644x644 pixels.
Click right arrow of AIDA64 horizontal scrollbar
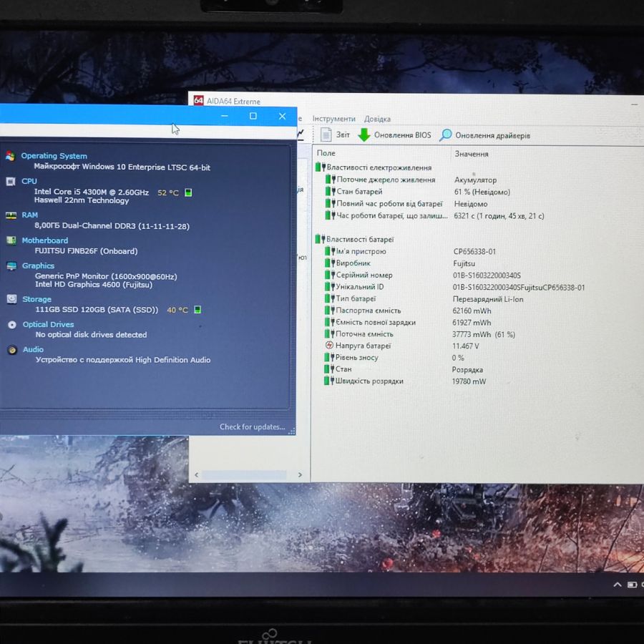300,475
